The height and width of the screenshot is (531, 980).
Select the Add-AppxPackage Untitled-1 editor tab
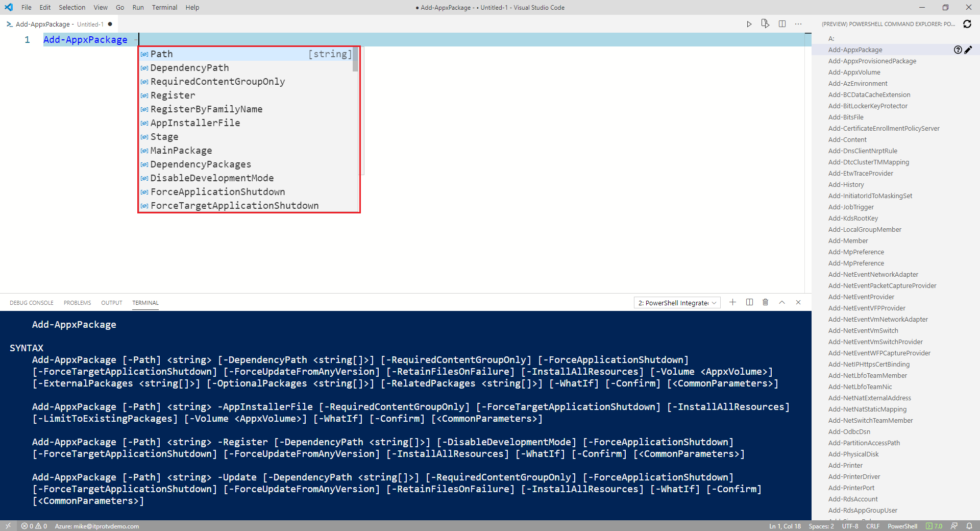[59, 24]
